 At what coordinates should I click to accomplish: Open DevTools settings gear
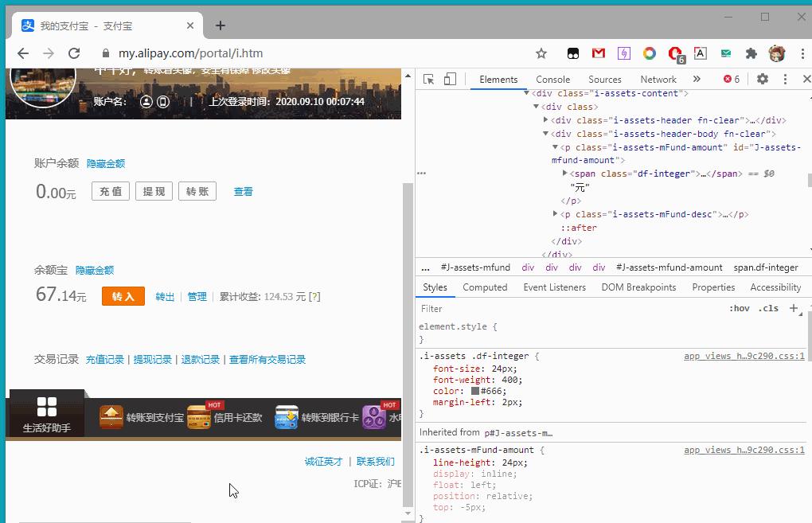tap(763, 79)
